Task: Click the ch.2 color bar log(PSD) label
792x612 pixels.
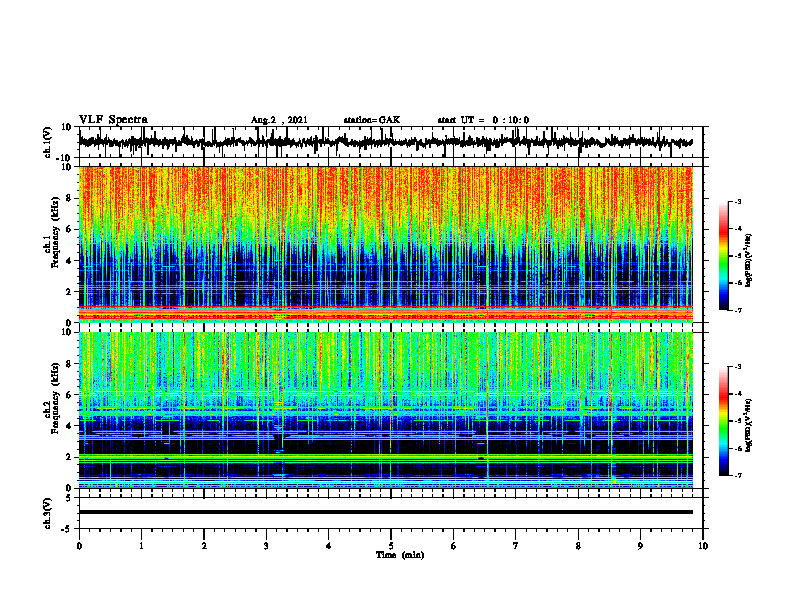Action: [x=749, y=425]
